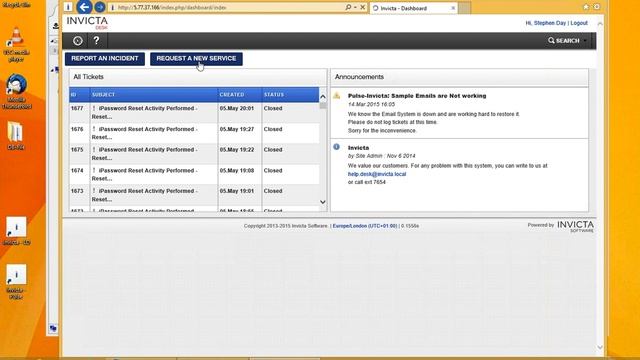Click the Logout link
Viewport: 640px width, 360px height.
pyautogui.click(x=579, y=23)
